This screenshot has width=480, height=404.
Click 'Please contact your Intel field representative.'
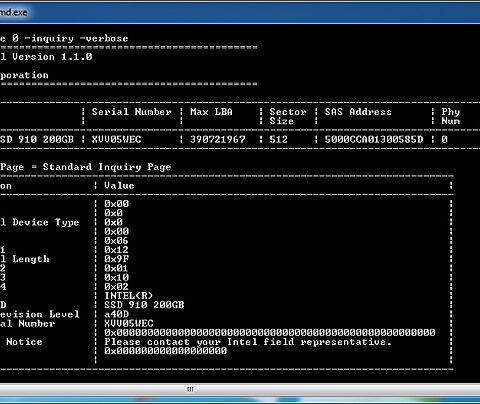[248, 342]
